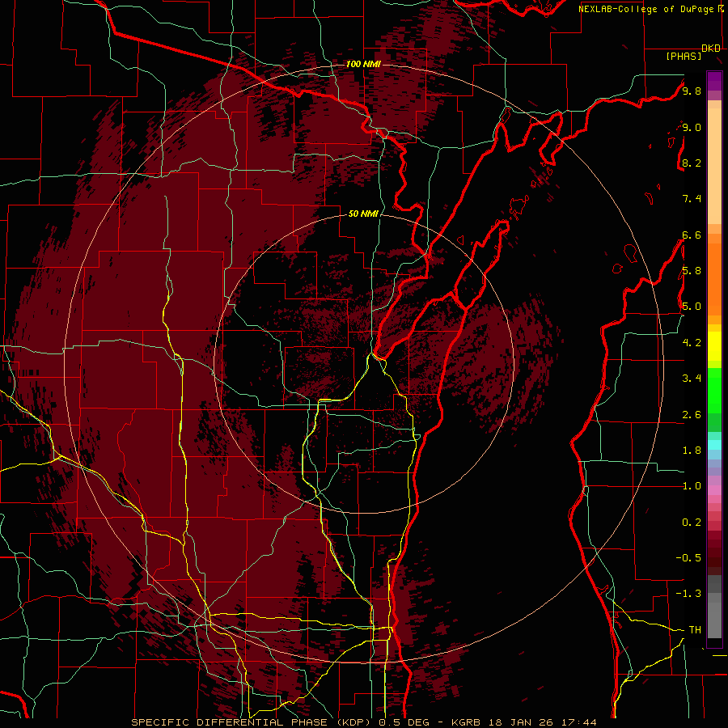Select the 1.0 legend value

[x=692, y=486]
